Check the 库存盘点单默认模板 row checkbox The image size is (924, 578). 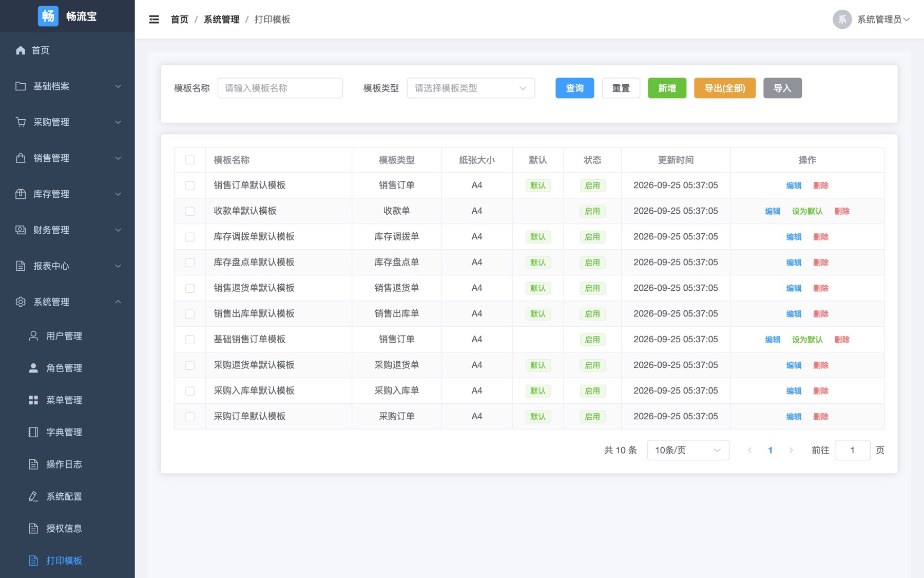point(190,263)
